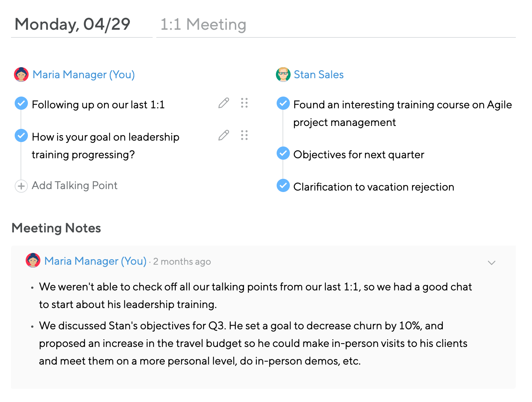The width and height of the screenshot is (532, 402).
Task: Open the Maria Manager (You) profile link
Action: (84, 75)
